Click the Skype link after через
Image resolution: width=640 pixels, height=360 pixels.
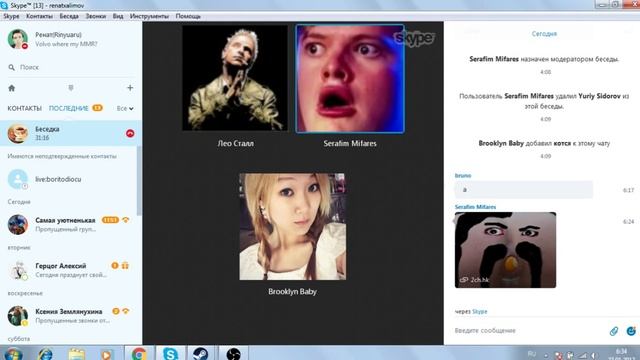point(480,311)
